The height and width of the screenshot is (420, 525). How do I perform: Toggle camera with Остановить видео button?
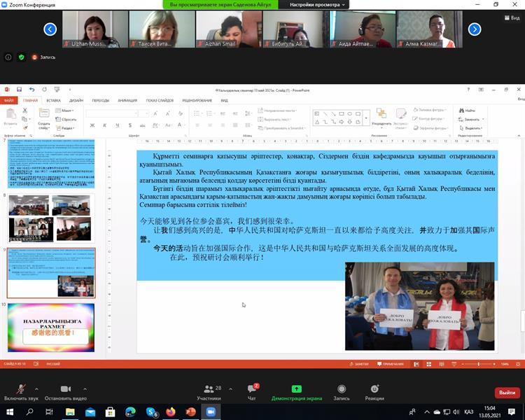(65, 389)
